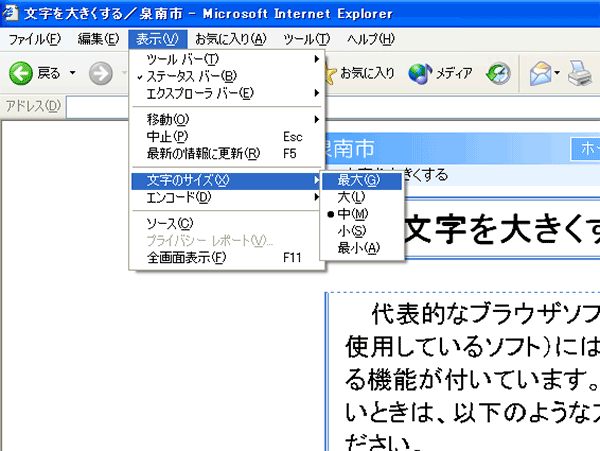Click the IE page icon in title bar
600x451 pixels.
coord(10,12)
